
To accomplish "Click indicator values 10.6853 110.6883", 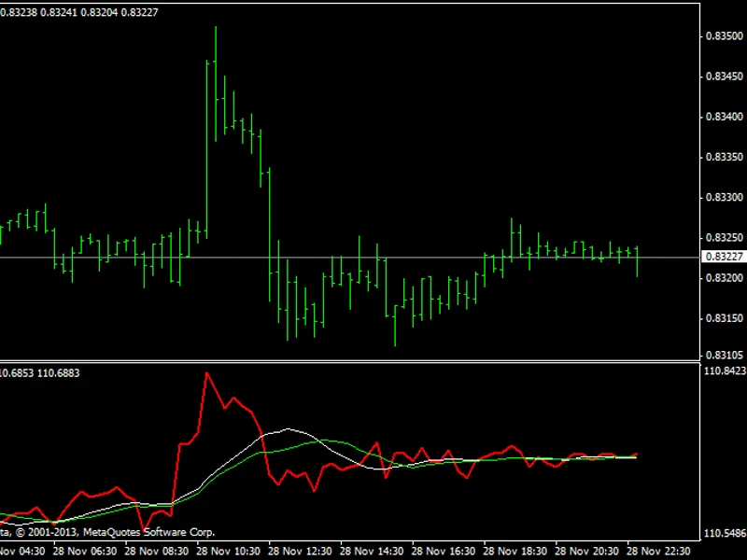I will coord(39,372).
